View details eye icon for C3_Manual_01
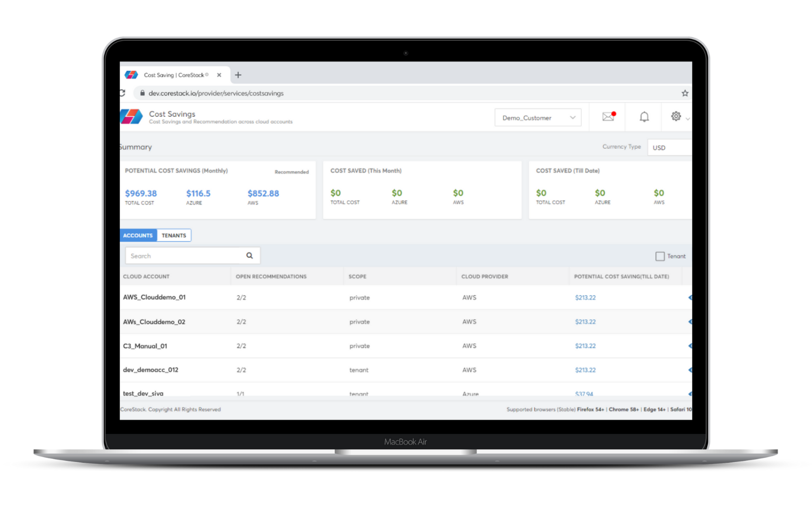 coord(690,346)
